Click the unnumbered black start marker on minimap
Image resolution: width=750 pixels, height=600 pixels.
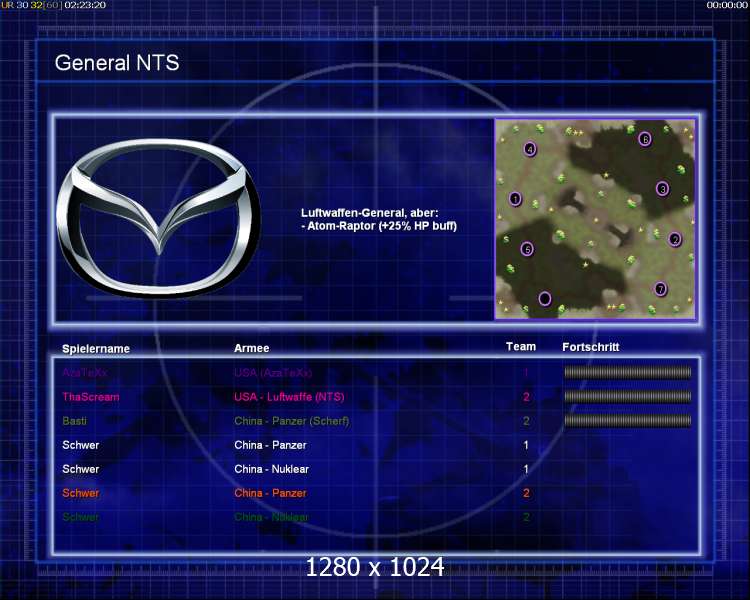click(x=544, y=299)
